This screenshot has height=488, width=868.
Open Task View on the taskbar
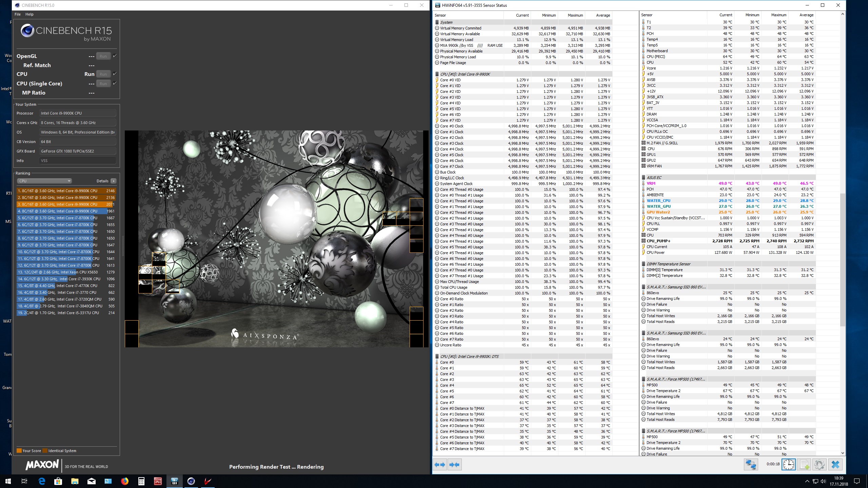pos(24,481)
